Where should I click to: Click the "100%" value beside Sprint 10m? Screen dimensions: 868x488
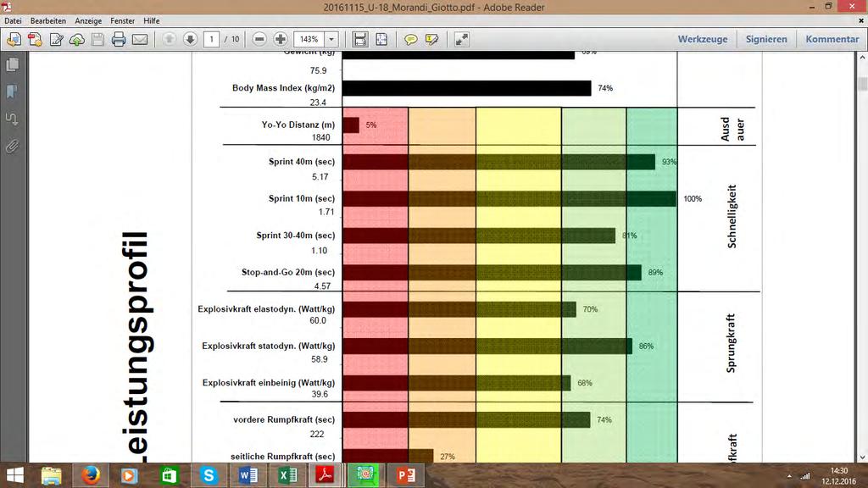click(693, 198)
